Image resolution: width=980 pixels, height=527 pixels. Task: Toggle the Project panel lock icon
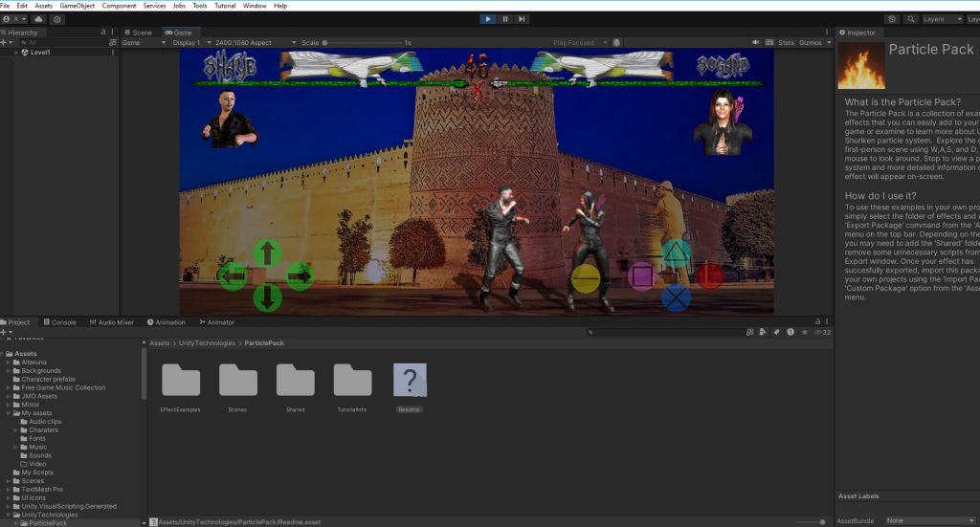click(x=817, y=321)
